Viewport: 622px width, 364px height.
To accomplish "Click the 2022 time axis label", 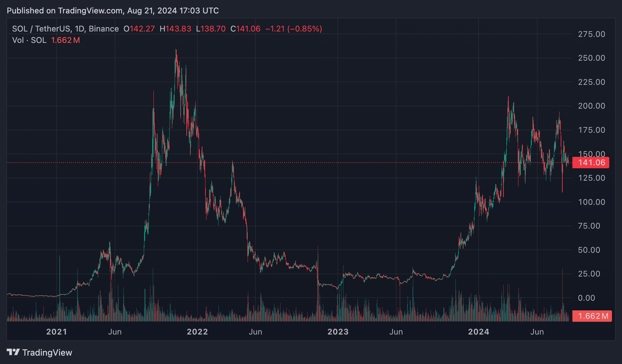I will point(197,332).
